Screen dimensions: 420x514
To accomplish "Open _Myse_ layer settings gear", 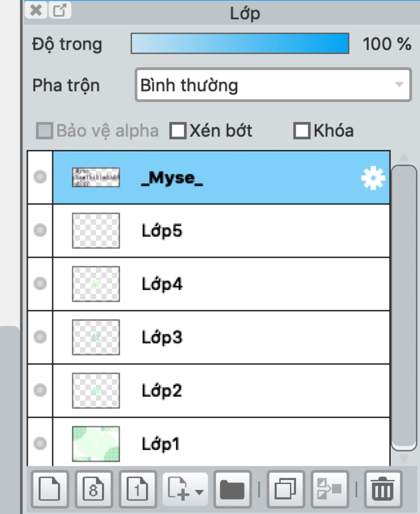I will (x=373, y=178).
